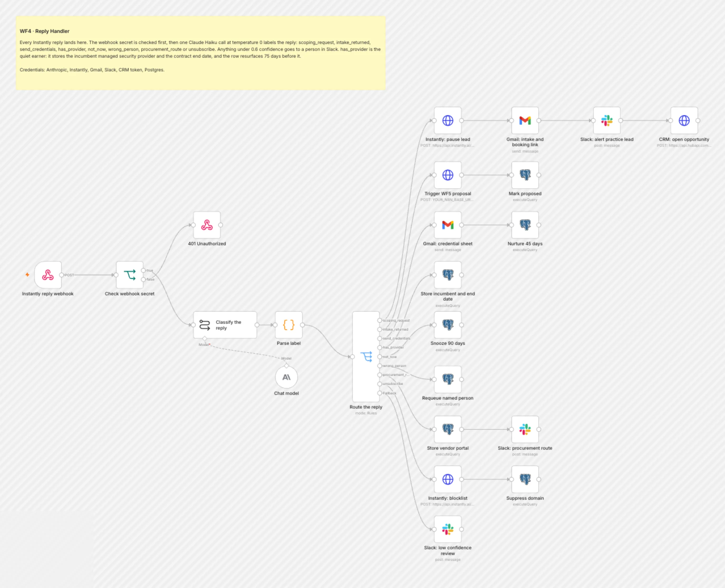725x588 pixels.
Task: Click the Model connector under Classify the reply
Action: (205, 339)
